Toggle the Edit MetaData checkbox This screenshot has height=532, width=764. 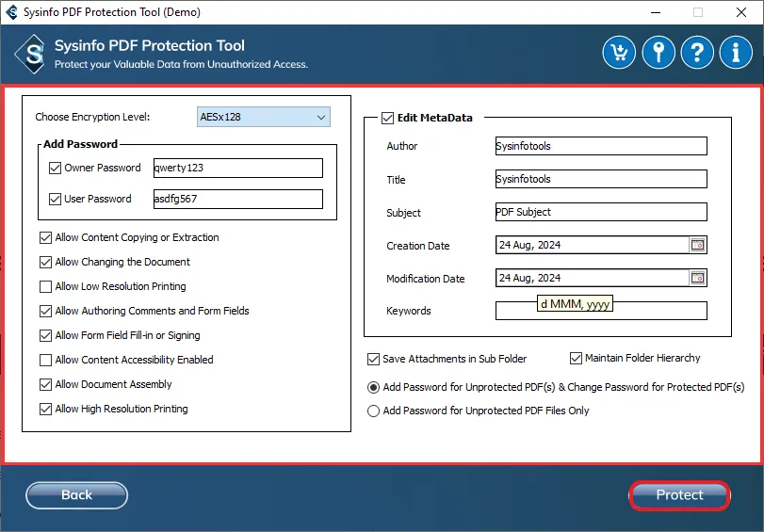pos(387,118)
